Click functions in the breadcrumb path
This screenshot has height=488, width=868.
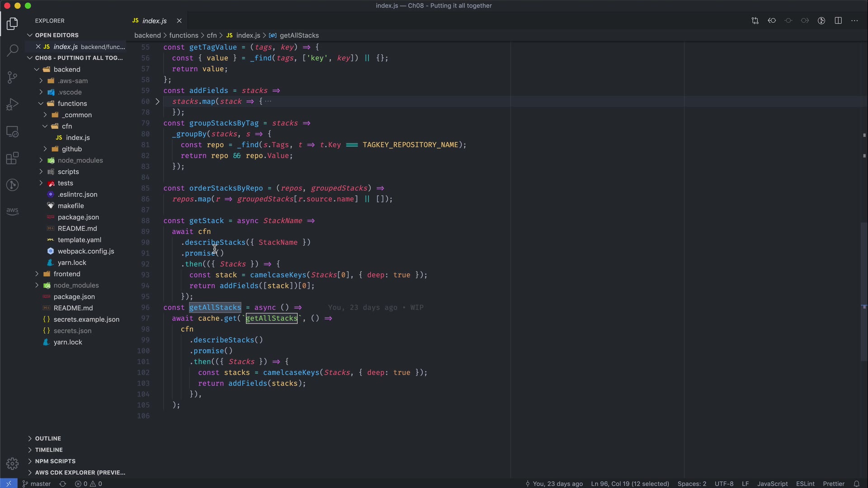(184, 35)
